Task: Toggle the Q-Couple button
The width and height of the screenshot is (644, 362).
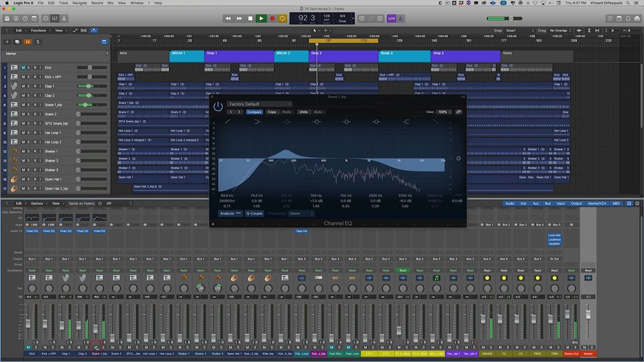Action: 254,213
